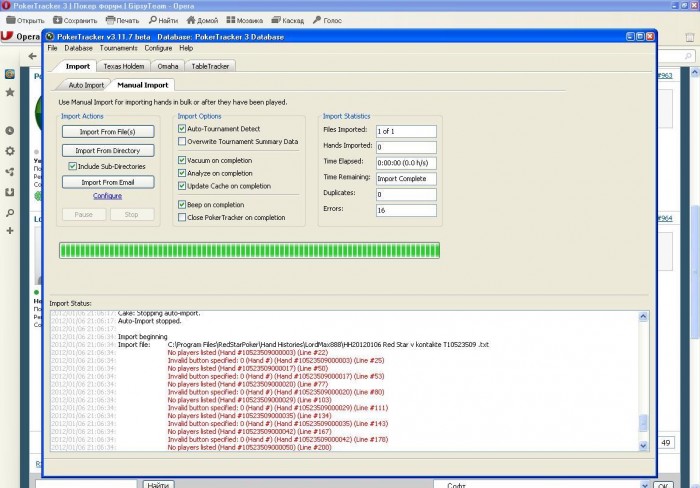Click the 'Auto-Import stopped.' log line
Image resolution: width=700 pixels, height=488 pixels.
click(149, 321)
